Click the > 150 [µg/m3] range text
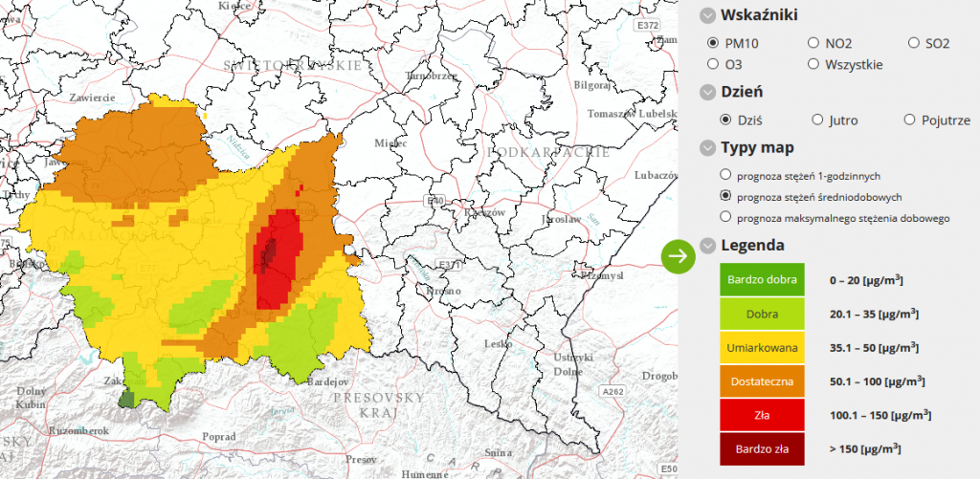Screen dimensions: 980x479 coord(865,449)
